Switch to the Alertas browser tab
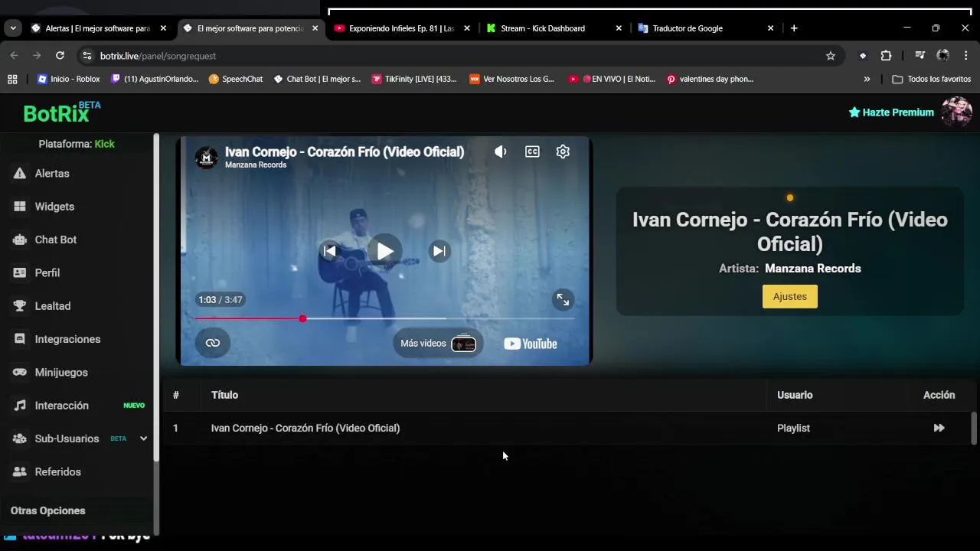The height and width of the screenshot is (551, 980). [x=98, y=28]
